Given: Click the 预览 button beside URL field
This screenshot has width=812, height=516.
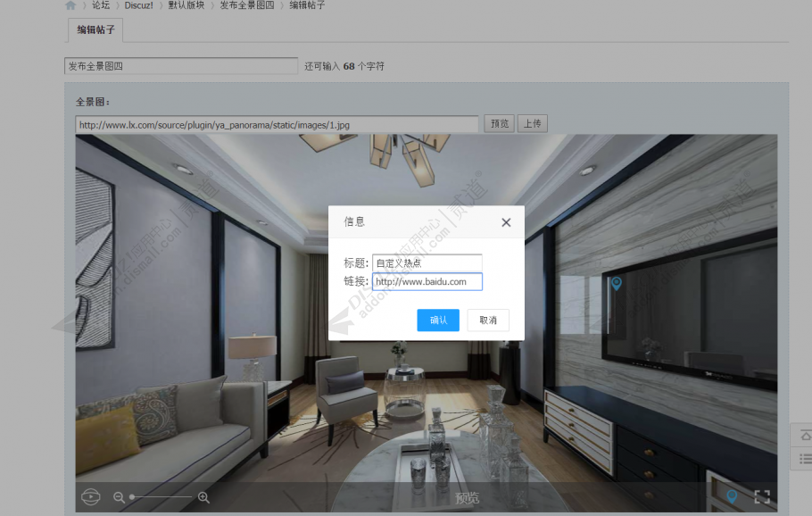Looking at the screenshot, I should (499, 124).
